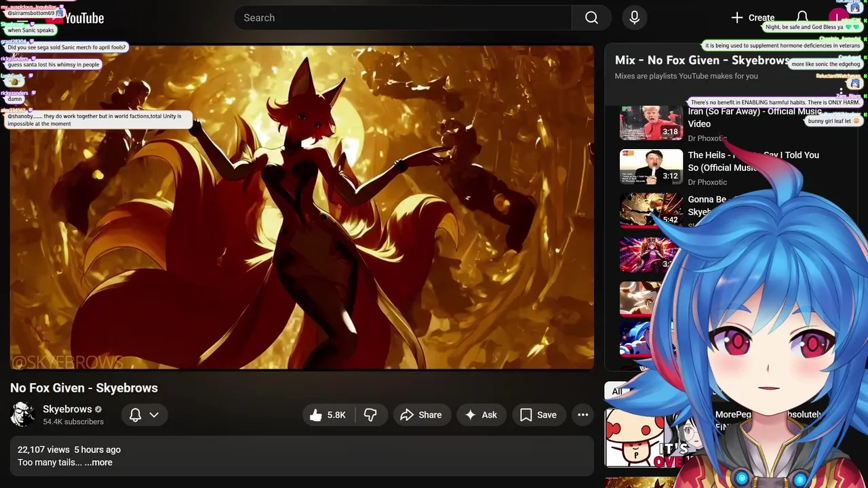The height and width of the screenshot is (488, 868).
Task: Click the video player area
Action: pyautogui.click(x=302, y=207)
